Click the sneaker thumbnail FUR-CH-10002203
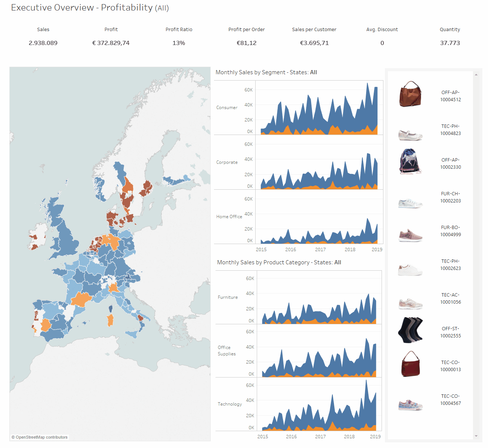 tap(410, 203)
